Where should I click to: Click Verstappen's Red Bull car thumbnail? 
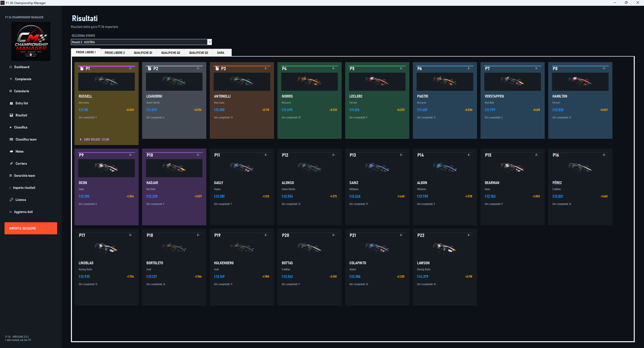tap(512, 82)
